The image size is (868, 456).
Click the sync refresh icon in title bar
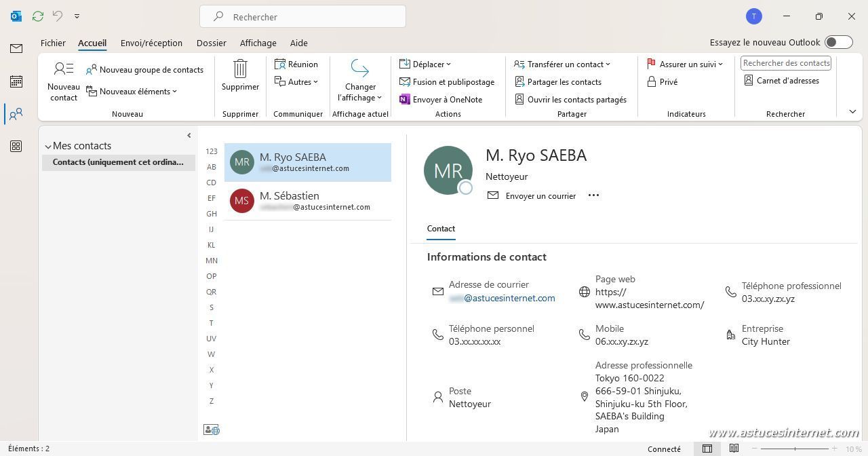(x=38, y=16)
